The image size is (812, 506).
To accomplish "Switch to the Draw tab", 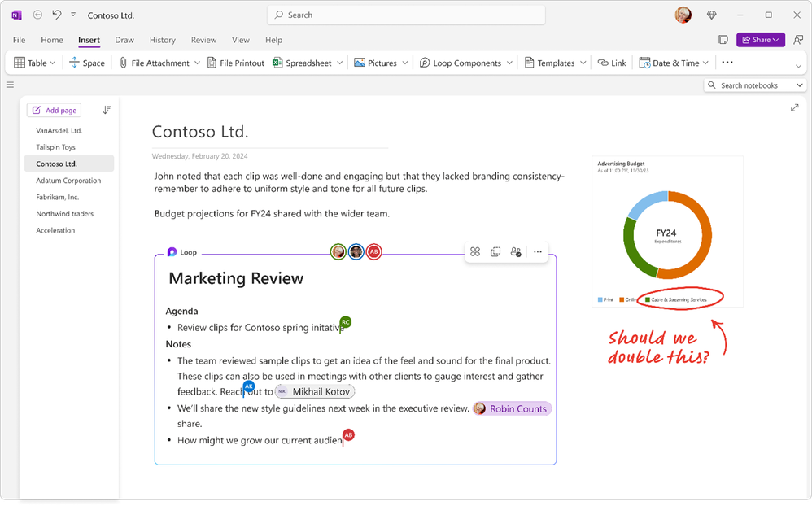I will tap(124, 40).
